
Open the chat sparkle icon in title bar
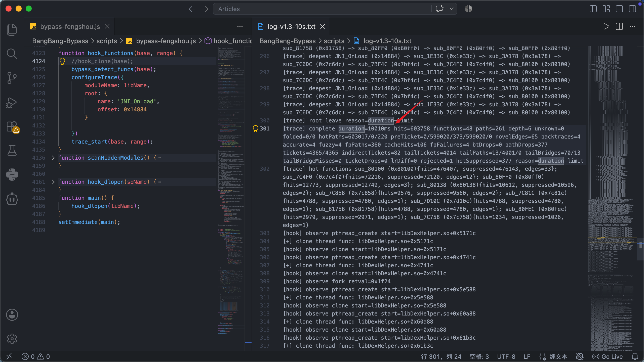pyautogui.click(x=439, y=9)
